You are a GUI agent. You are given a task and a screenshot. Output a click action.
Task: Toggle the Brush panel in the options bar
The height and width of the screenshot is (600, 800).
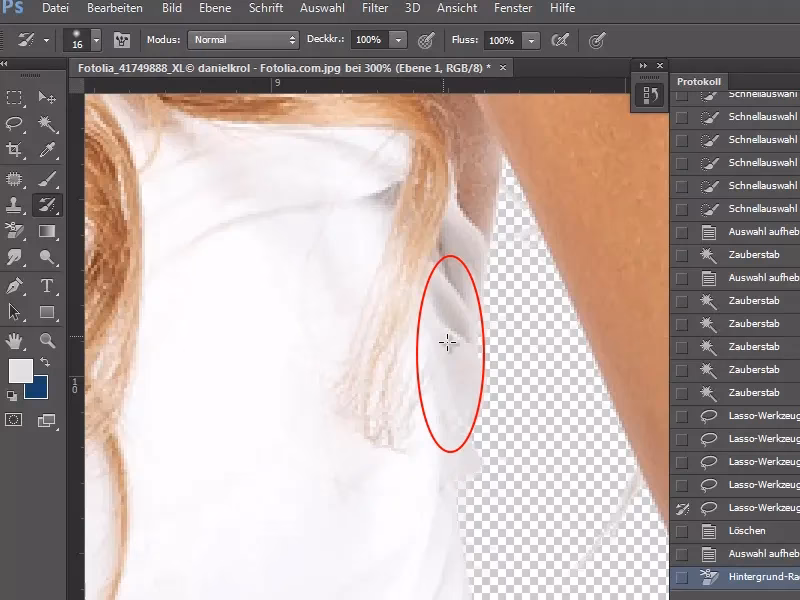point(120,40)
